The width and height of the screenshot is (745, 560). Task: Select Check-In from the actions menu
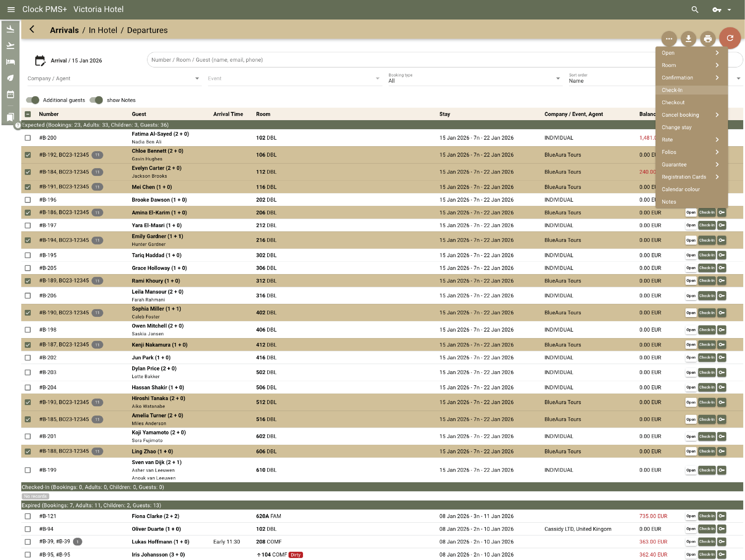coord(672,90)
